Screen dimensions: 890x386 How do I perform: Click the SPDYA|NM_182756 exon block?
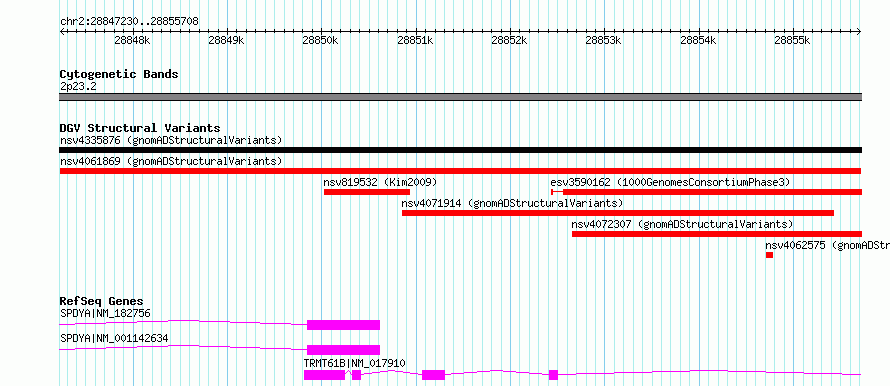click(x=343, y=325)
